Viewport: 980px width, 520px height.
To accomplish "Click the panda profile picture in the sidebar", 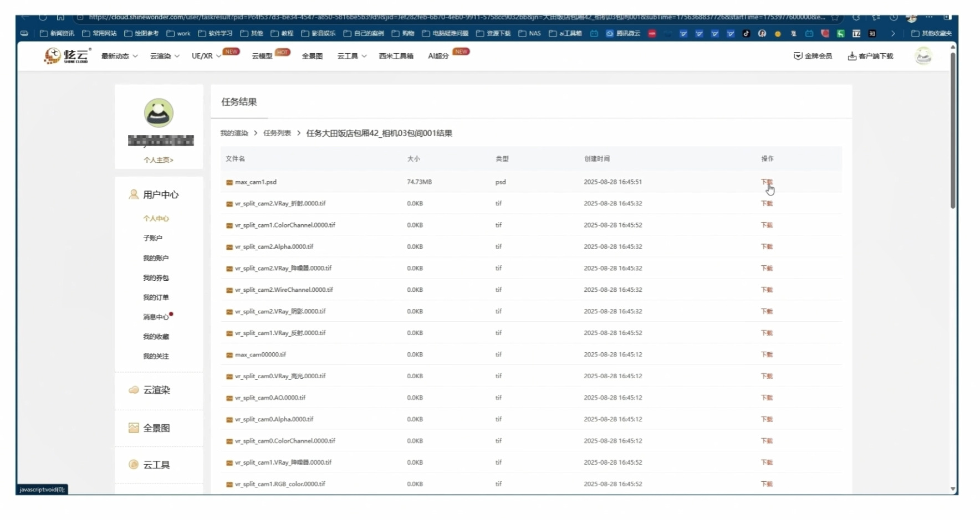I will pos(159,113).
